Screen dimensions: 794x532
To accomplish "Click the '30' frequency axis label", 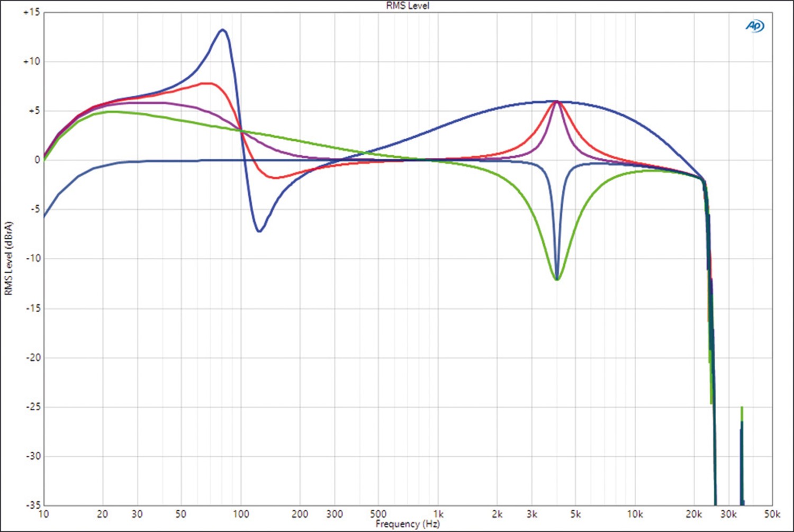I will click(137, 514).
